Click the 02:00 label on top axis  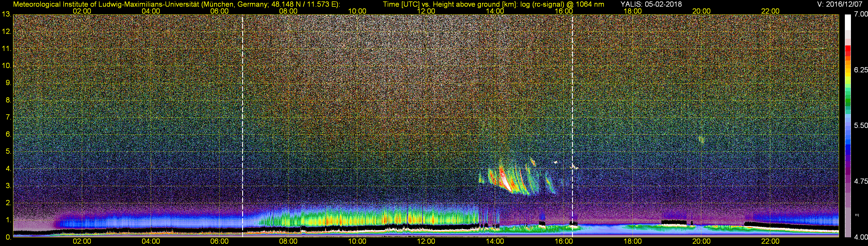tap(82, 11)
